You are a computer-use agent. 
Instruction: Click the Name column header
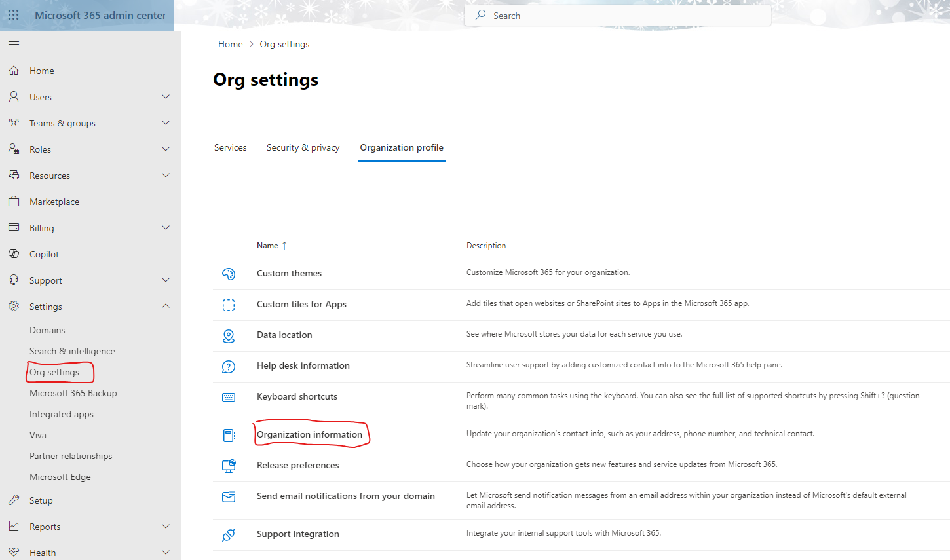coord(267,246)
